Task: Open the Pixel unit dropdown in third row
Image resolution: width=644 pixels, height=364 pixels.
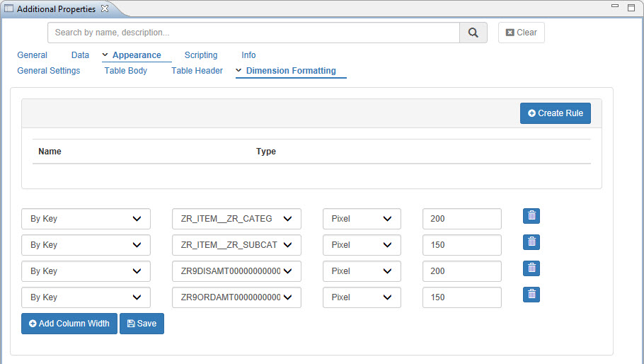Action: (x=362, y=271)
